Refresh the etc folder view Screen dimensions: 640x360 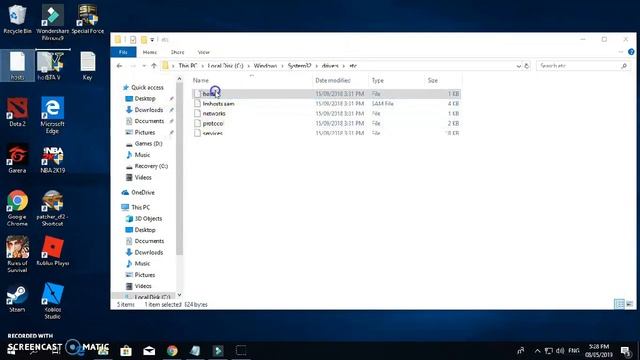click(527, 66)
